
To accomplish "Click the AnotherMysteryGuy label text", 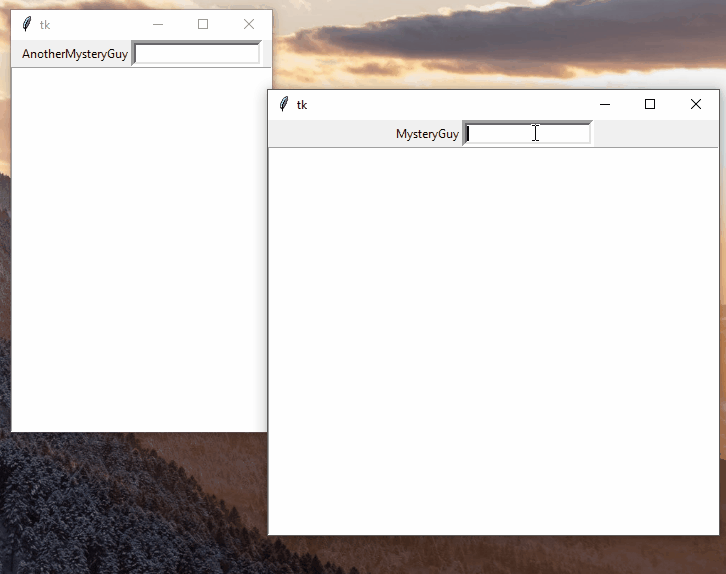I will (x=75, y=54).
